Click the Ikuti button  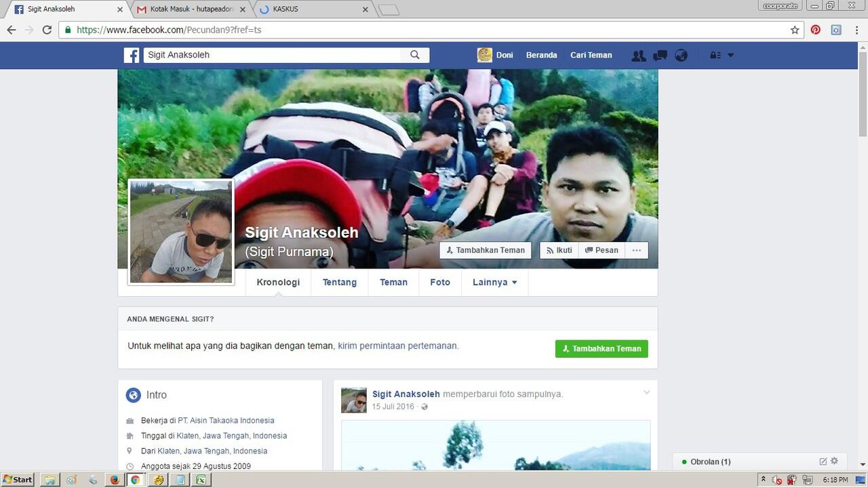coord(559,250)
